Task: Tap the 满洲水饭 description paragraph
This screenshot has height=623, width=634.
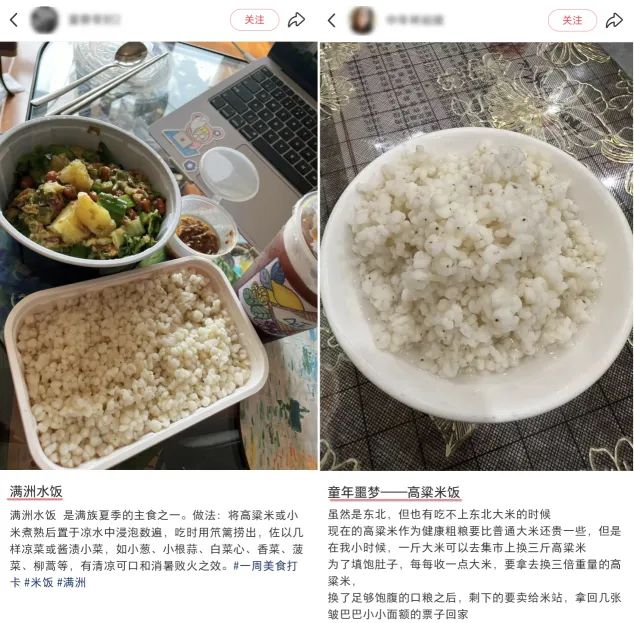Action: [x=156, y=549]
